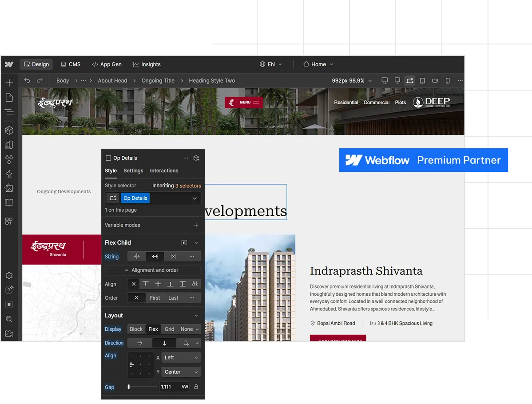Open the Home page dropdown
The image size is (532, 404).
(318, 64)
